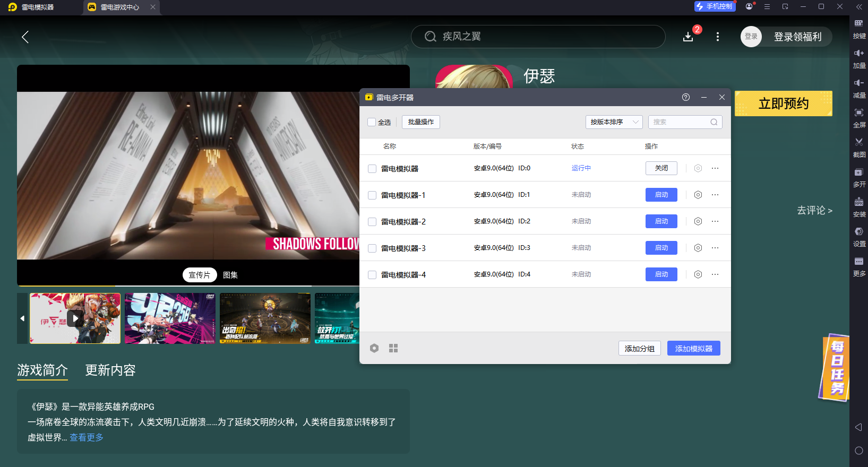Check the 雷电模拟器-1 checkbox
This screenshot has height=467, width=868.
point(372,195)
